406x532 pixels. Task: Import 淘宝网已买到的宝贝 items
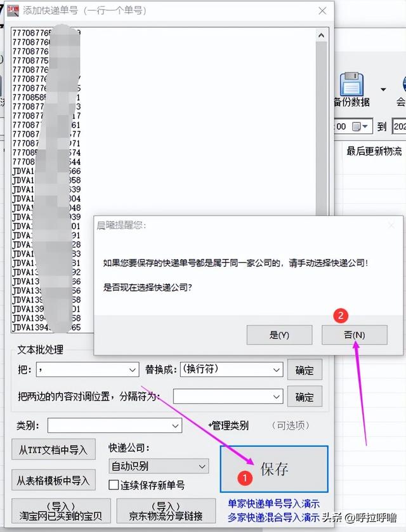click(x=61, y=511)
